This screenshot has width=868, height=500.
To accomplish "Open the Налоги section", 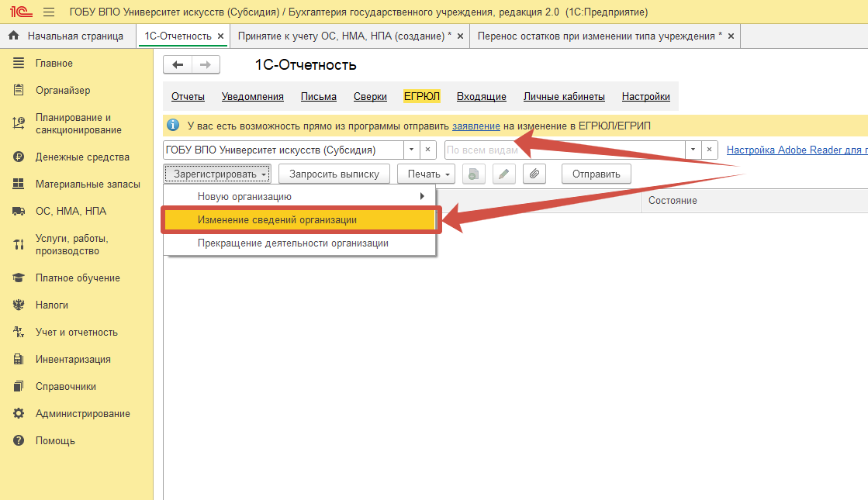I will [52, 305].
